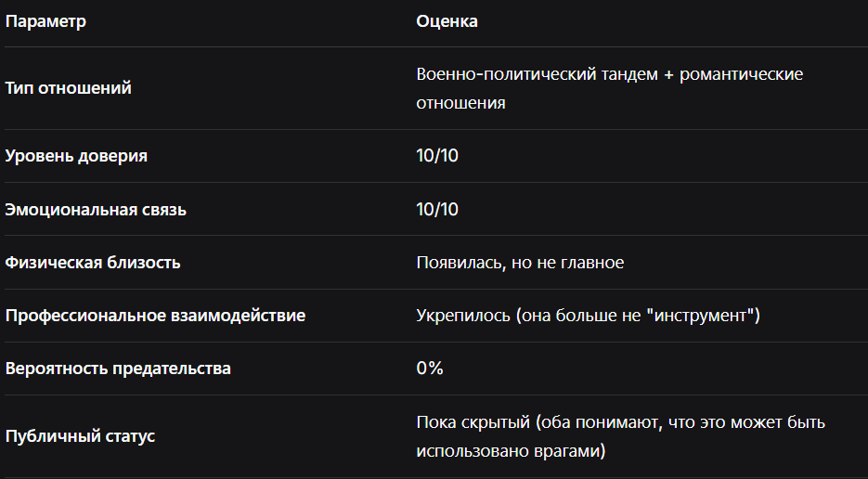The width and height of the screenshot is (868, 479).
Task: Click the 'Эмоциональная связь' row label
Action: click(96, 210)
